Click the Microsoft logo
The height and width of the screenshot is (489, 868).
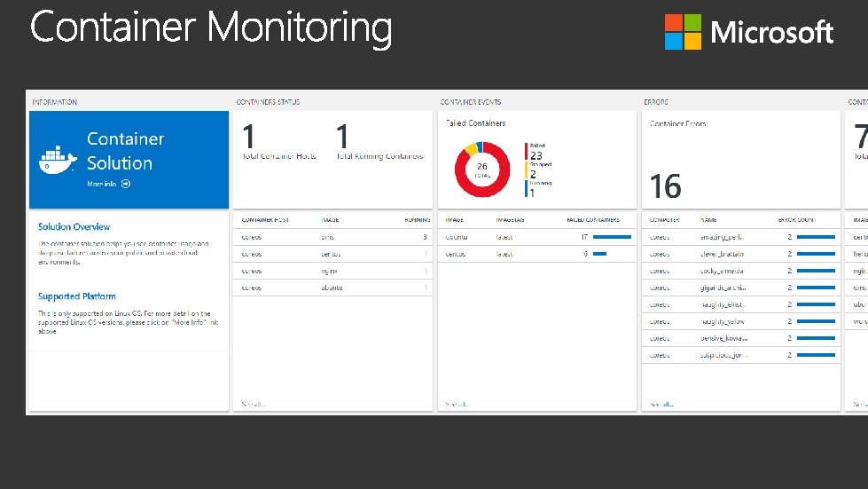coord(749,32)
